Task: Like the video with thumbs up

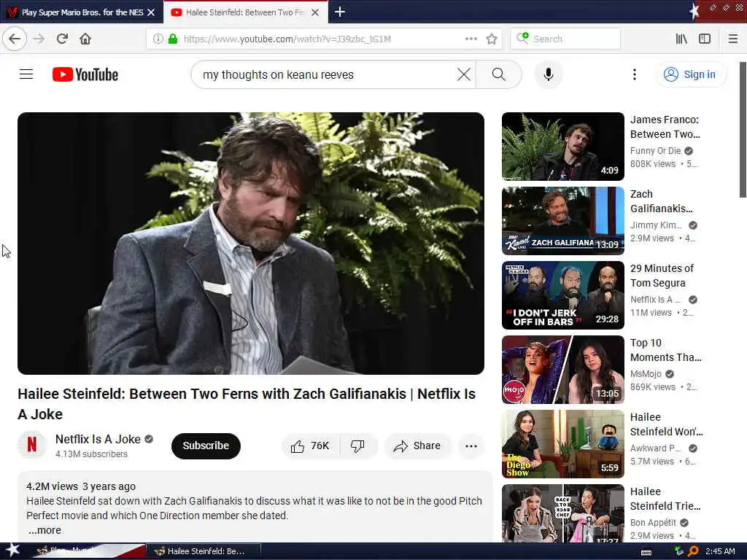Action: (310, 446)
